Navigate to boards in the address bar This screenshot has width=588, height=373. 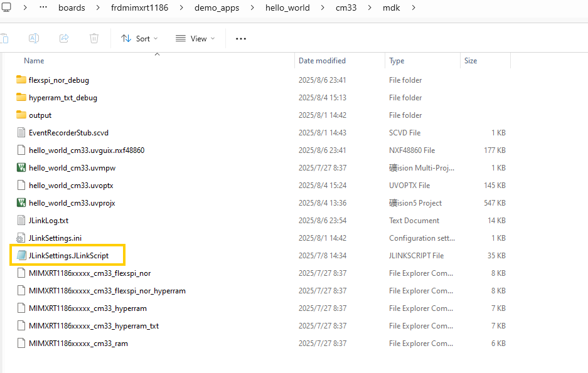tap(72, 8)
